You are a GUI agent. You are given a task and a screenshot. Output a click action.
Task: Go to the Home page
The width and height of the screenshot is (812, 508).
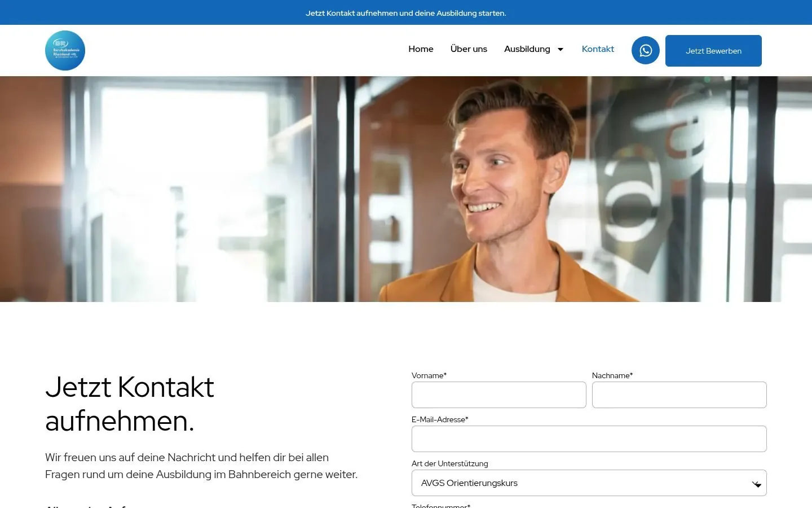tap(421, 49)
